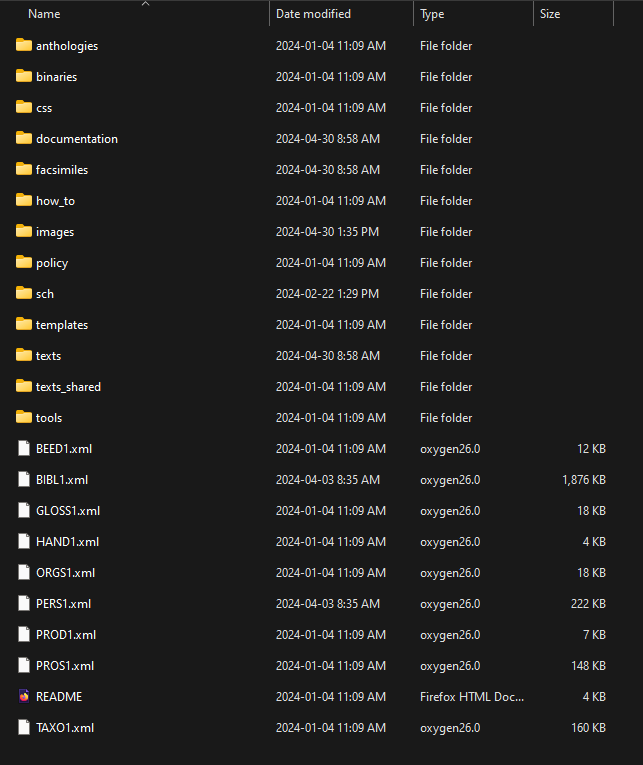
Task: Click images date 2024-04-30 1:35 PM
Action: coord(327,231)
